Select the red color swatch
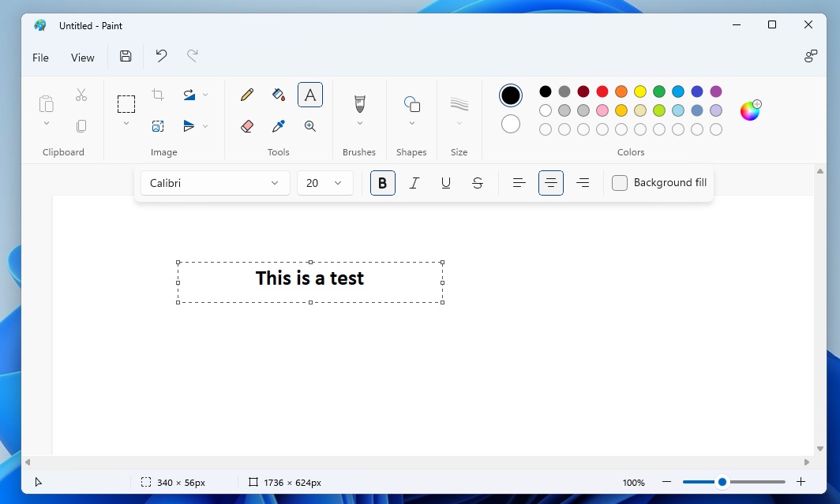840x504 pixels. click(x=602, y=91)
